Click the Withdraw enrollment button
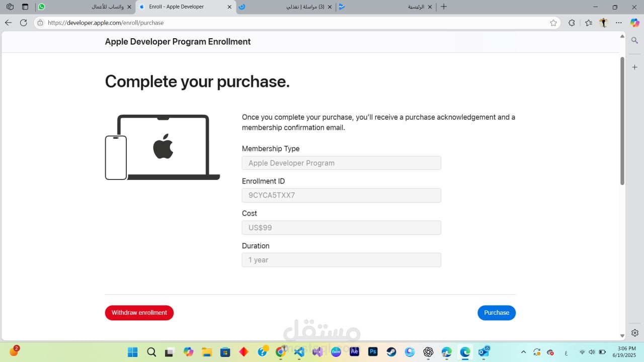This screenshot has width=644, height=362. [x=139, y=313]
